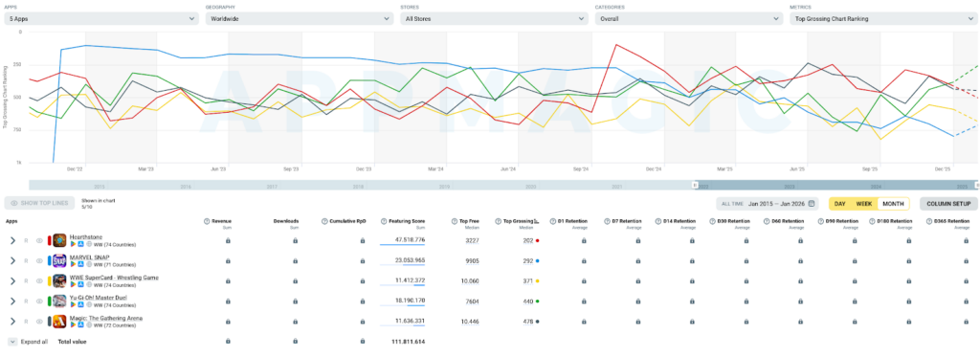Toggle chart visibility eye for Magic: The Gathering Arena
Image resolution: width=980 pixels, height=358 pixels.
[x=38, y=321]
